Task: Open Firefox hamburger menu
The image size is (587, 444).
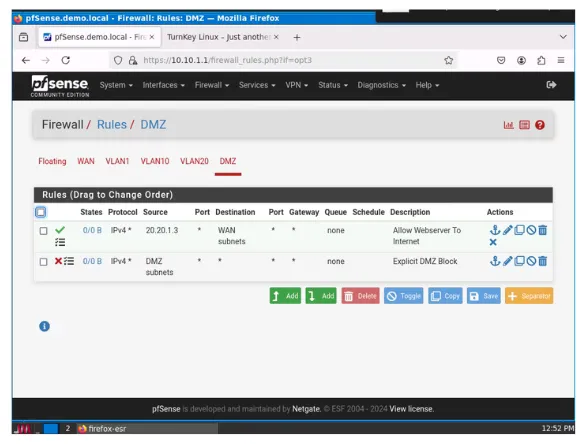Action: click(561, 60)
